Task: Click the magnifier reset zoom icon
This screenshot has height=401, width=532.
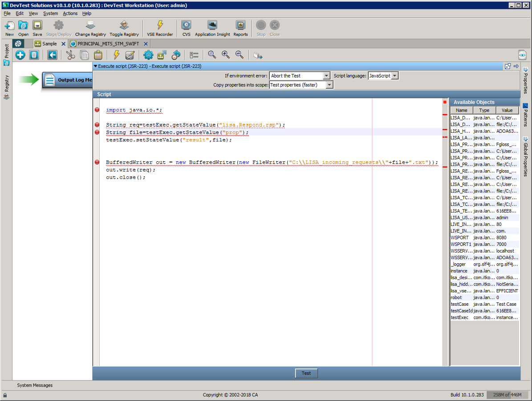Action: pyautogui.click(x=212, y=55)
